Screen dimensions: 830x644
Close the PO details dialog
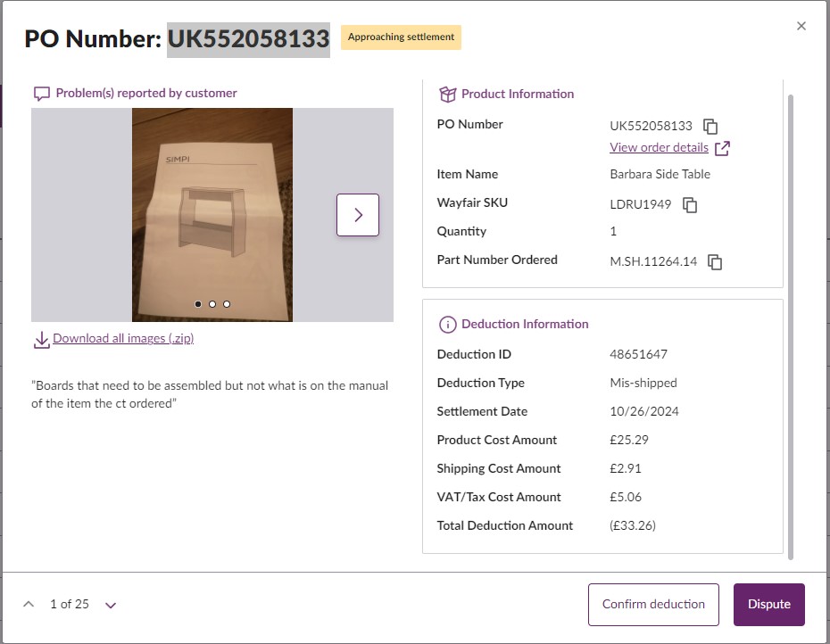click(801, 26)
